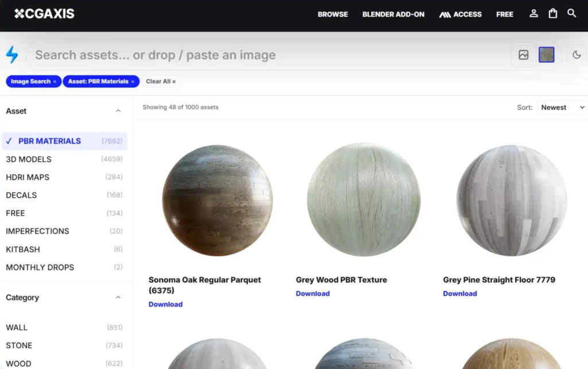The width and height of the screenshot is (588, 369).
Task: Open the BLENDER ADD-ON menu item
Action: pos(393,14)
